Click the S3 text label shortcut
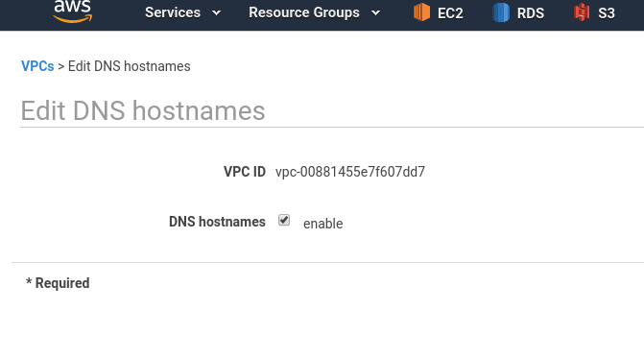Image resolution: width=644 pixels, height=358 pixels. (x=607, y=13)
